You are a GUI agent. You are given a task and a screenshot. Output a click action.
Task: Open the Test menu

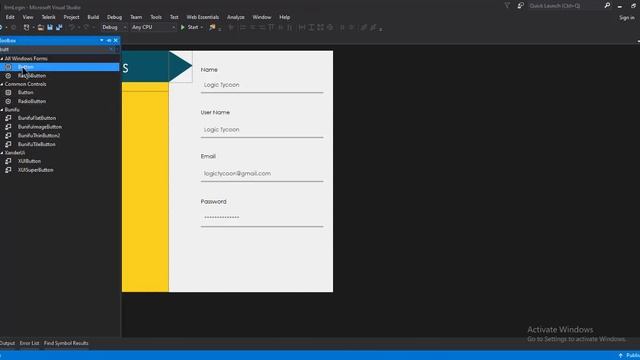click(x=174, y=17)
